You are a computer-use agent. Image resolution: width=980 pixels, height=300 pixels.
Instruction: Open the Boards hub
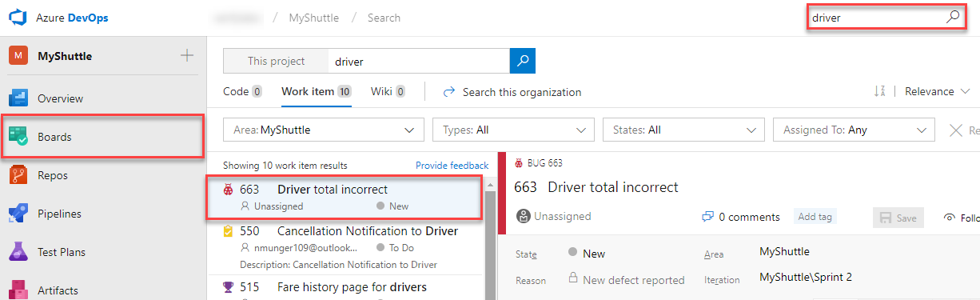pyautogui.click(x=103, y=137)
